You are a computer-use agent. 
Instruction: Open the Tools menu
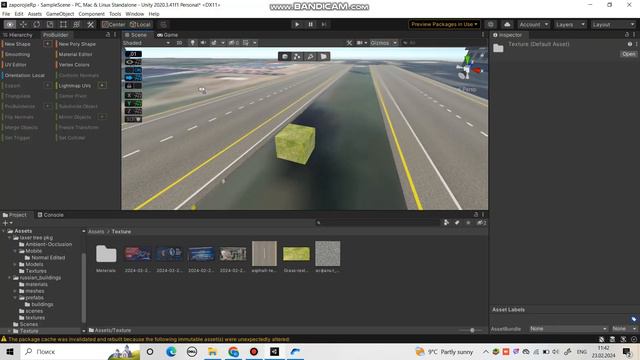pyautogui.click(x=115, y=14)
